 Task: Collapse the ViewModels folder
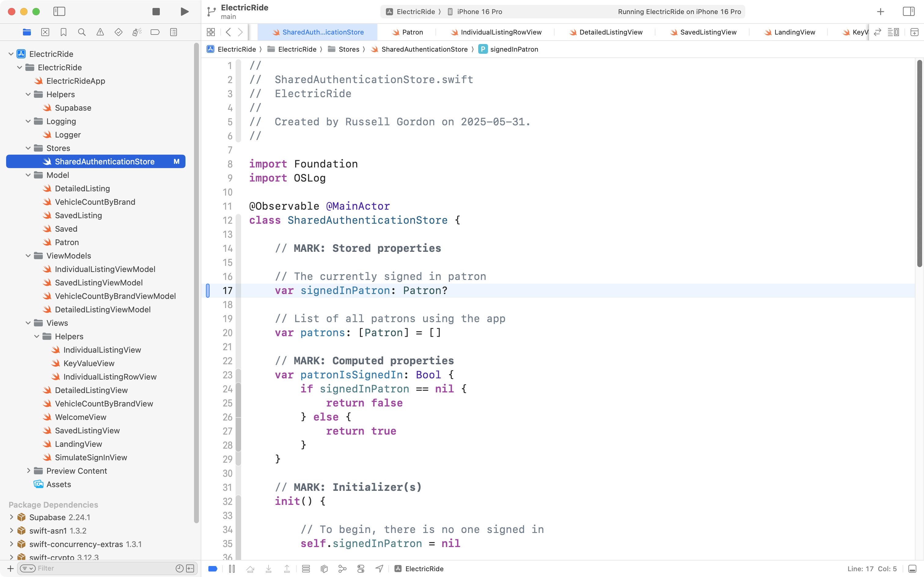point(28,256)
